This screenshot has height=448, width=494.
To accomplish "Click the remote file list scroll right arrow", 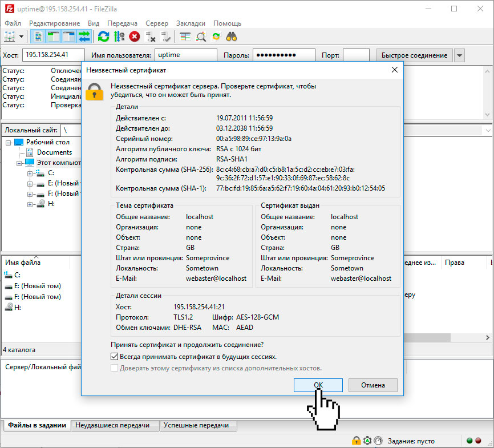I will pyautogui.click(x=487, y=337).
